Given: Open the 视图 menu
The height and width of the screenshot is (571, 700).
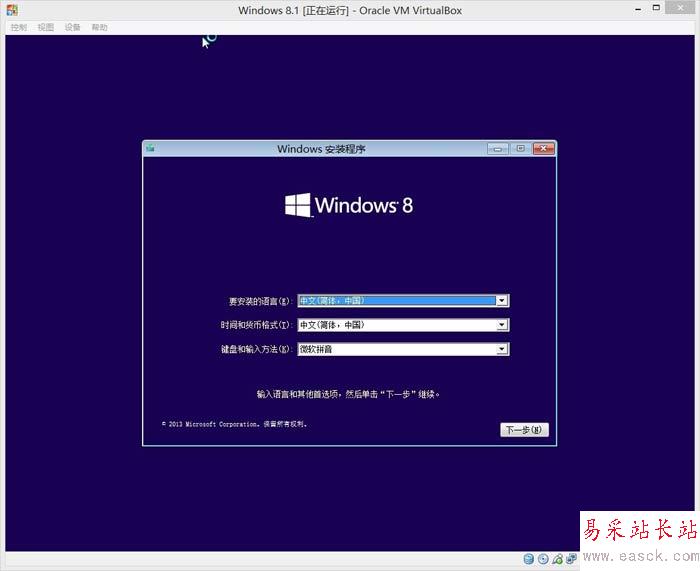Looking at the screenshot, I should pos(46,28).
